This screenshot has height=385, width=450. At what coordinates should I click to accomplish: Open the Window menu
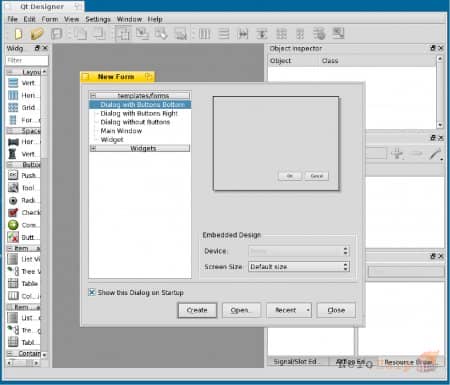(x=129, y=19)
